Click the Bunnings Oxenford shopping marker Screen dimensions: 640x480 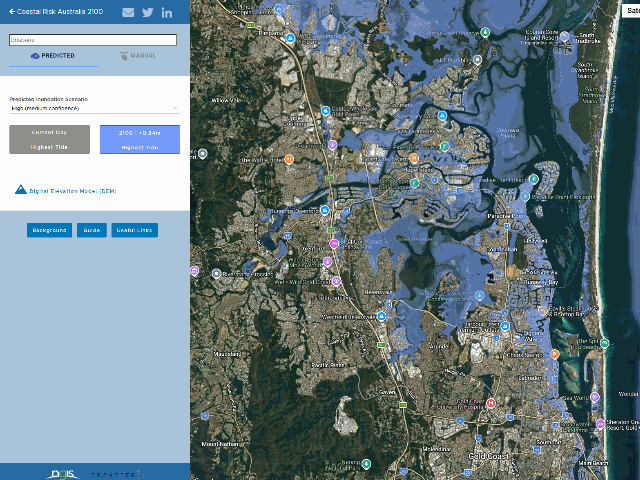click(x=324, y=211)
